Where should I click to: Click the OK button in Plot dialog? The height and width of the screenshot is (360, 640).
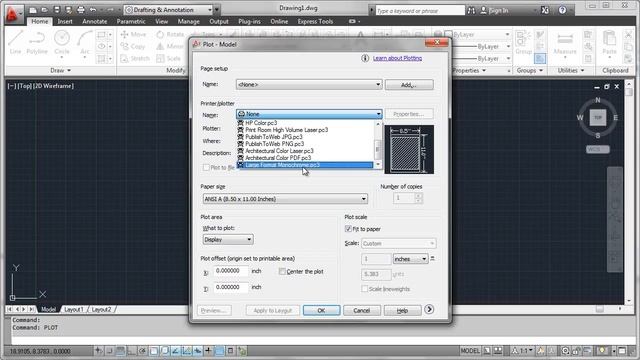pos(321,310)
